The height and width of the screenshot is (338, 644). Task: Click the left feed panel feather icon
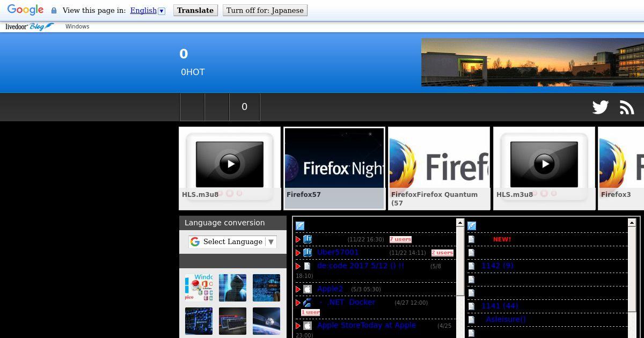tap(300, 226)
